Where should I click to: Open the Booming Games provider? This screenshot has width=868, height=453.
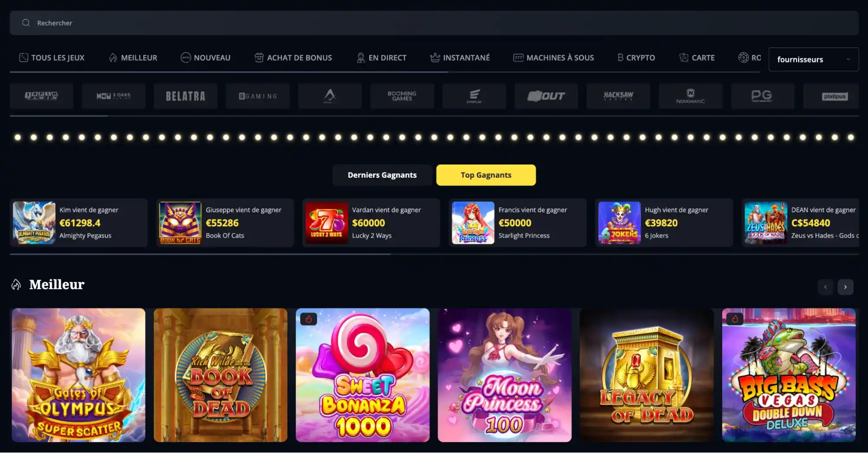[402, 96]
